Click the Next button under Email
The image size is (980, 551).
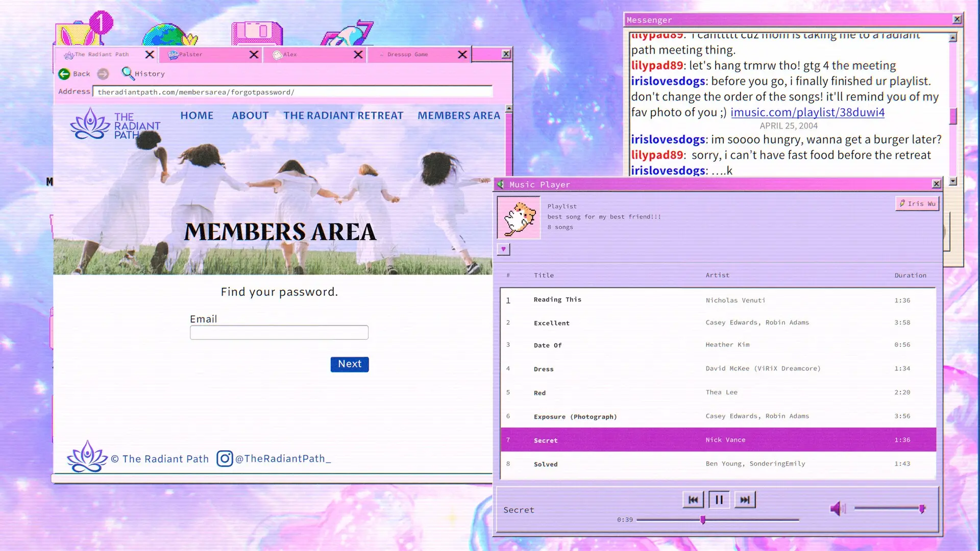tap(350, 364)
